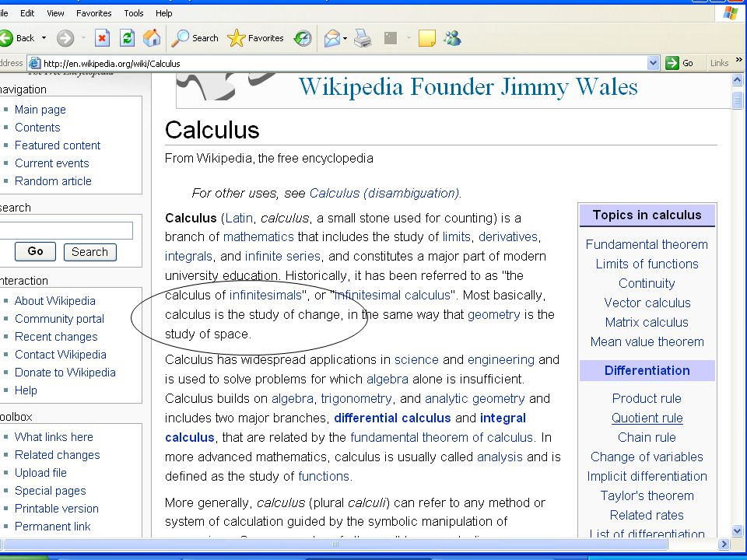The width and height of the screenshot is (747, 560).
Task: Click the horizontal scrollbar right arrow
Action: [724, 544]
